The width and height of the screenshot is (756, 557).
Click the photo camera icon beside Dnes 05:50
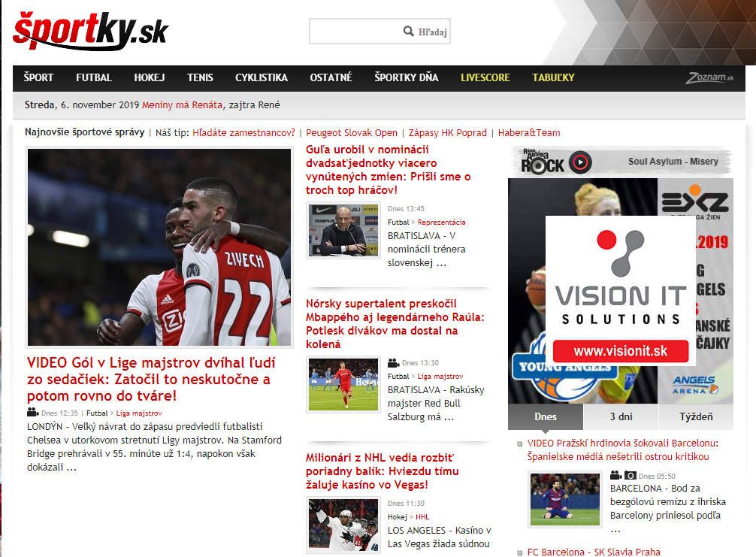coord(631,476)
